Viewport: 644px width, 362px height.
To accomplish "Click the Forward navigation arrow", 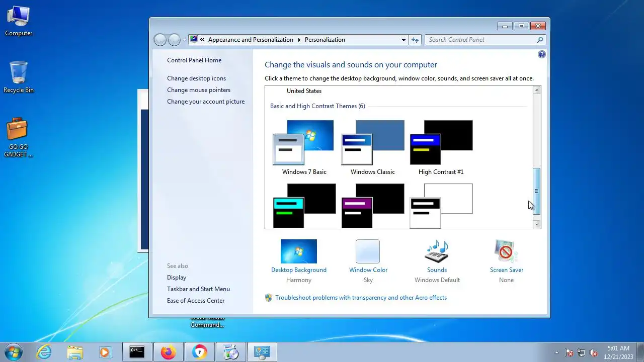I will 174,40.
